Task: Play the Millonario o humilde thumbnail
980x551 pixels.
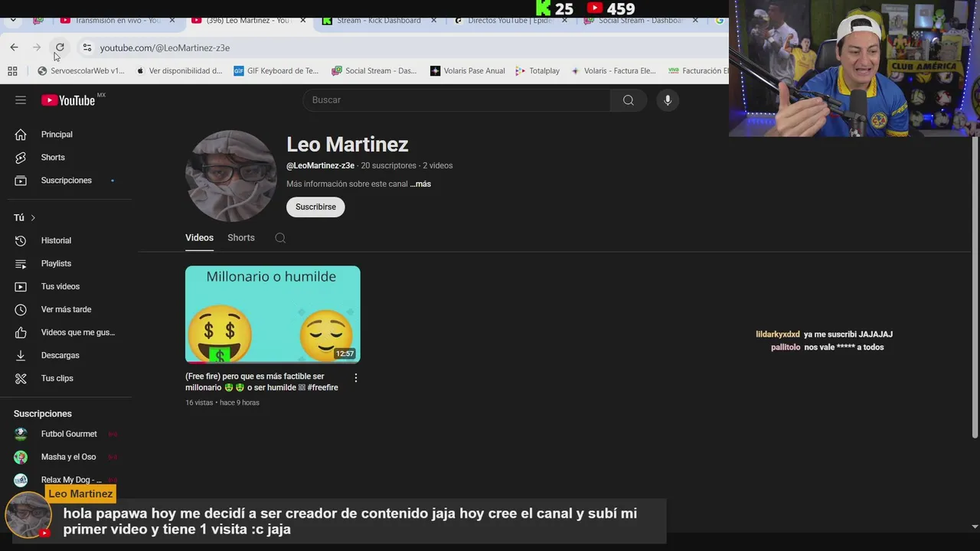Action: coord(273,314)
